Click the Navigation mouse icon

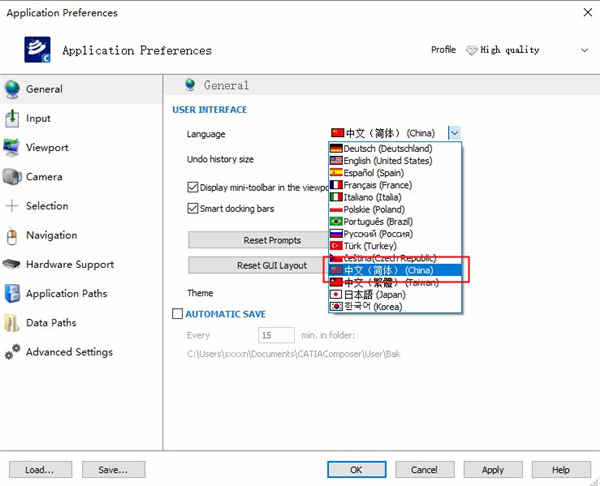pyautogui.click(x=12, y=236)
